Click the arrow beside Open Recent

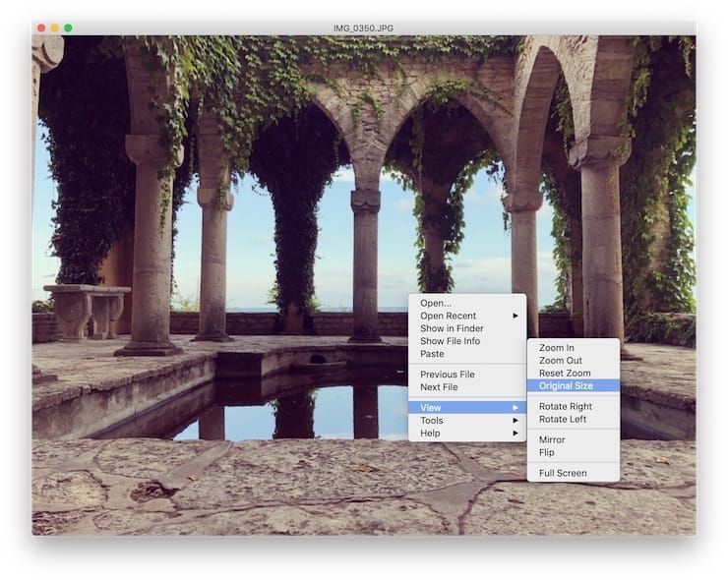tap(516, 316)
